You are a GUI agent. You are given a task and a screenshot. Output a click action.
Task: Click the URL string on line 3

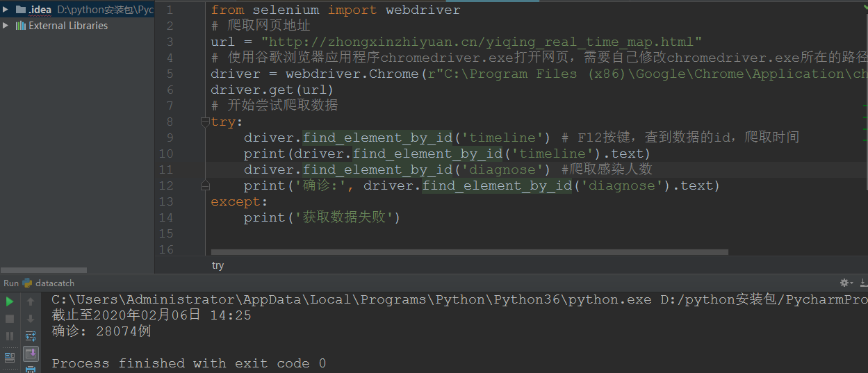[481, 42]
